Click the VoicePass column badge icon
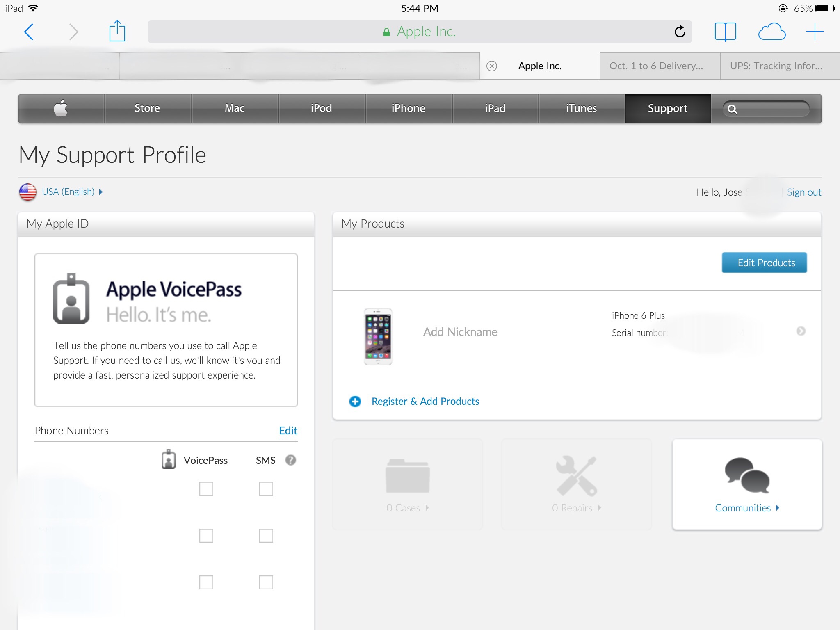 [x=168, y=459]
